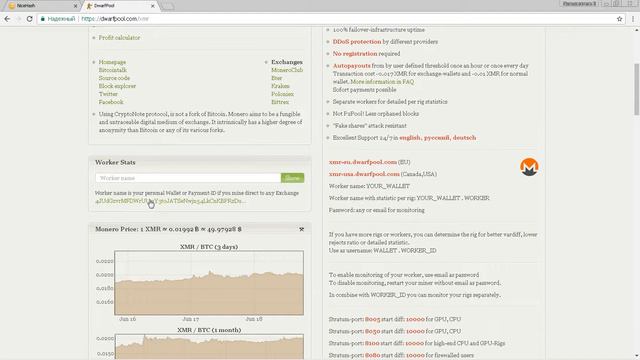
Task: Click the No registration text
Action: tap(355, 53)
